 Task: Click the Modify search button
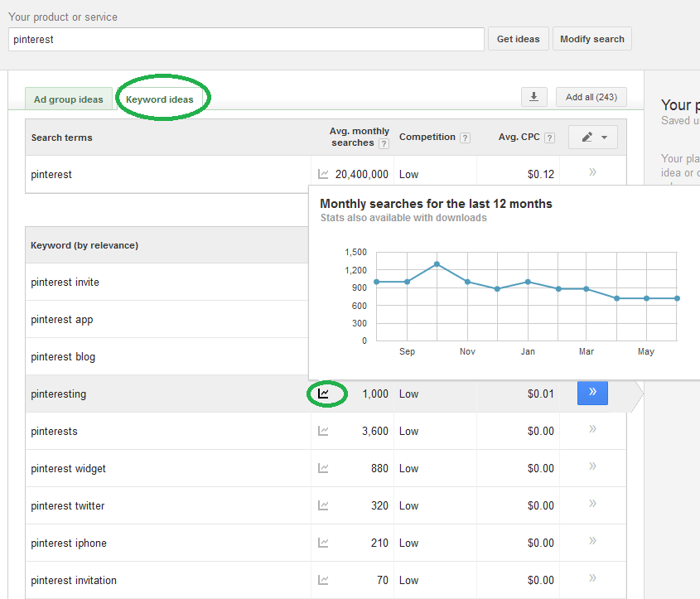coord(592,39)
